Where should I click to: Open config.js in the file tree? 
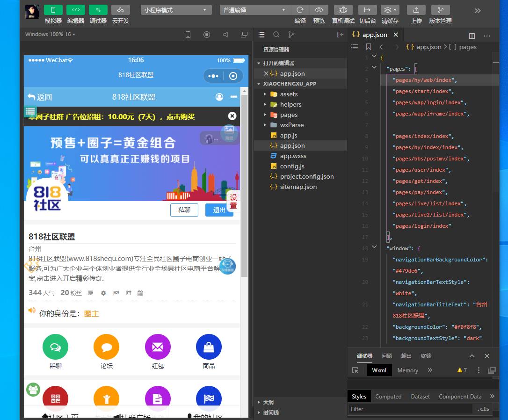pyautogui.click(x=292, y=166)
